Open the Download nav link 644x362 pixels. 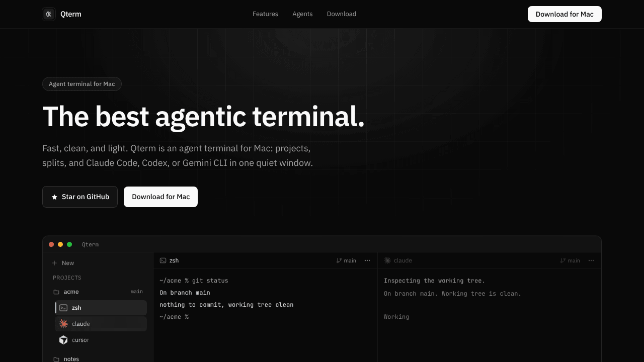(342, 14)
